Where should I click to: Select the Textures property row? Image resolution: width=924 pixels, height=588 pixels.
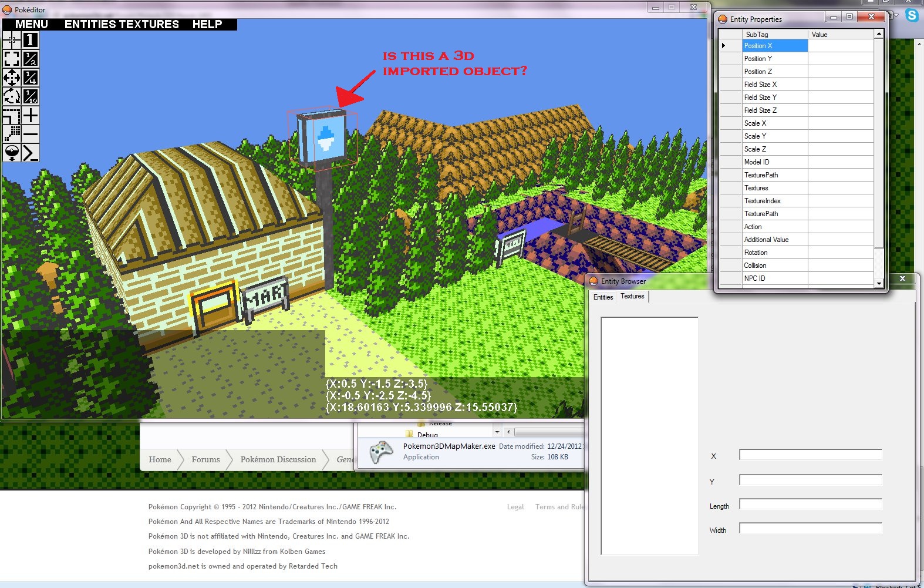(x=796, y=188)
